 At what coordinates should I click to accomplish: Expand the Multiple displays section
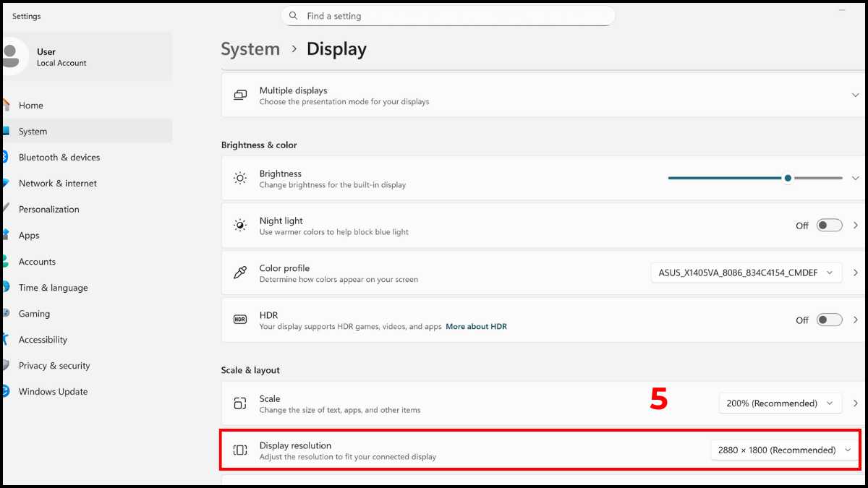pyautogui.click(x=856, y=95)
